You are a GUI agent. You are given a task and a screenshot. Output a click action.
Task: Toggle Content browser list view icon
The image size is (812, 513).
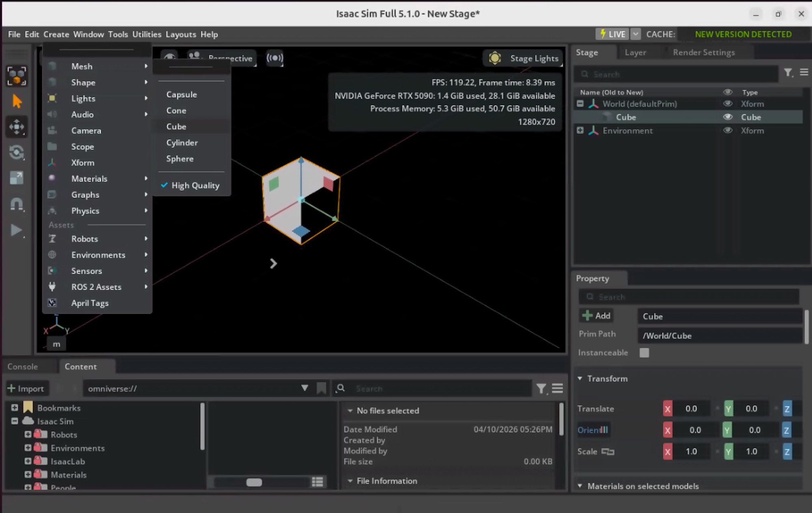[317, 482]
